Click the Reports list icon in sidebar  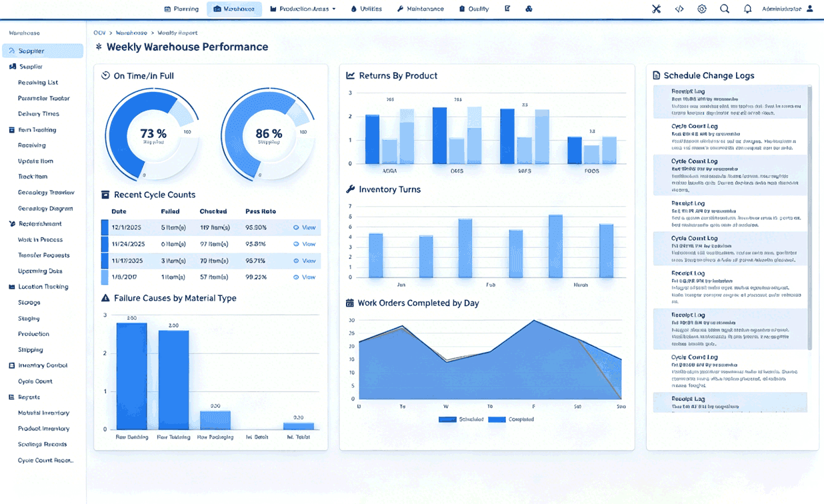[x=11, y=397]
